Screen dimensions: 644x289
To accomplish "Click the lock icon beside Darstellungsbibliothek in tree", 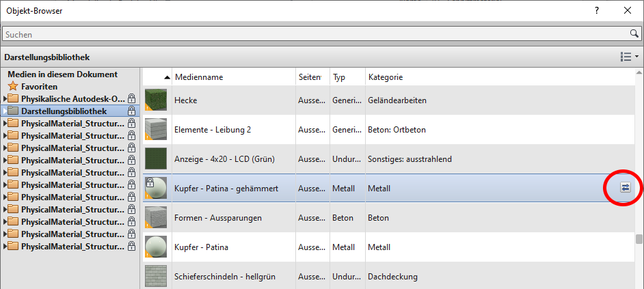I will point(132,111).
